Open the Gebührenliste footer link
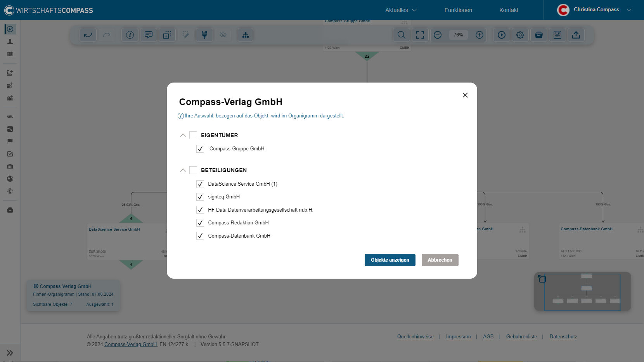Image resolution: width=644 pixels, height=362 pixels. (521, 337)
